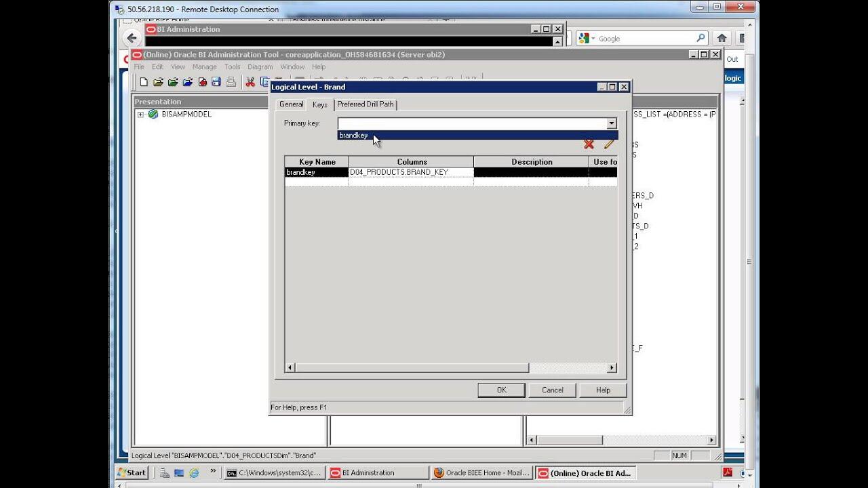
Task: Click the BISAMPMODEL subject area icon
Action: point(153,114)
